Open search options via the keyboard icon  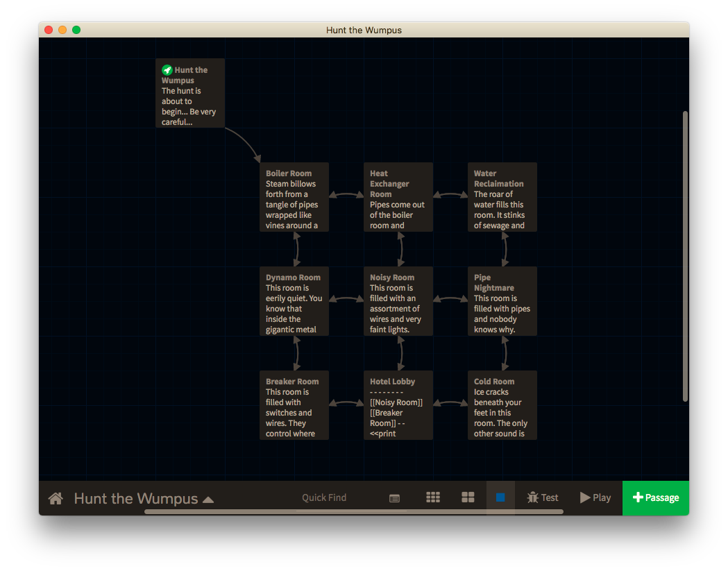tap(394, 498)
